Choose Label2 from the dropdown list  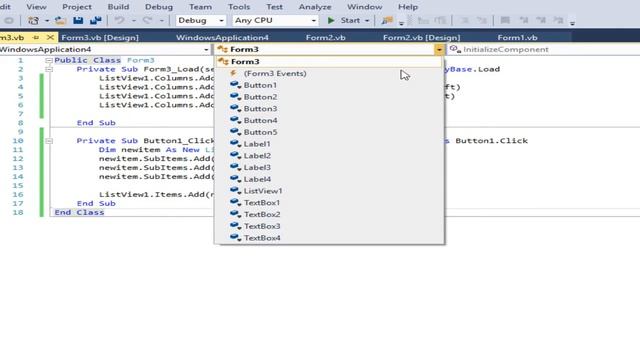[329, 156]
